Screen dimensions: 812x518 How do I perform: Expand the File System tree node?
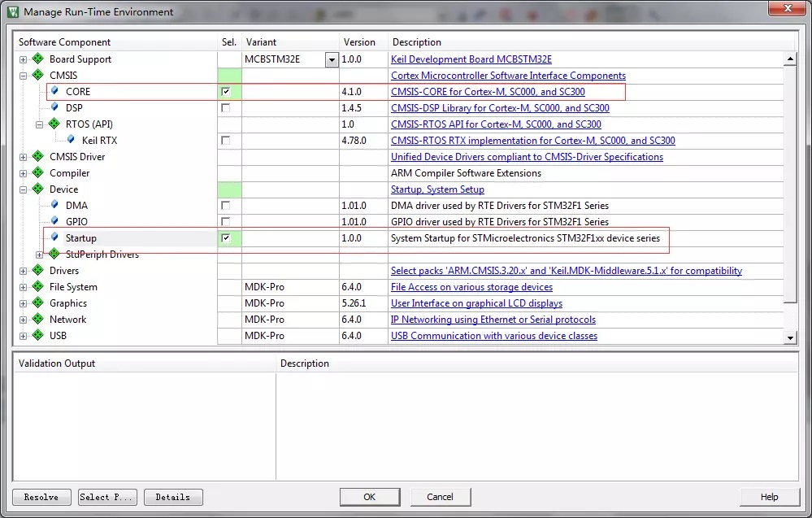(23, 287)
